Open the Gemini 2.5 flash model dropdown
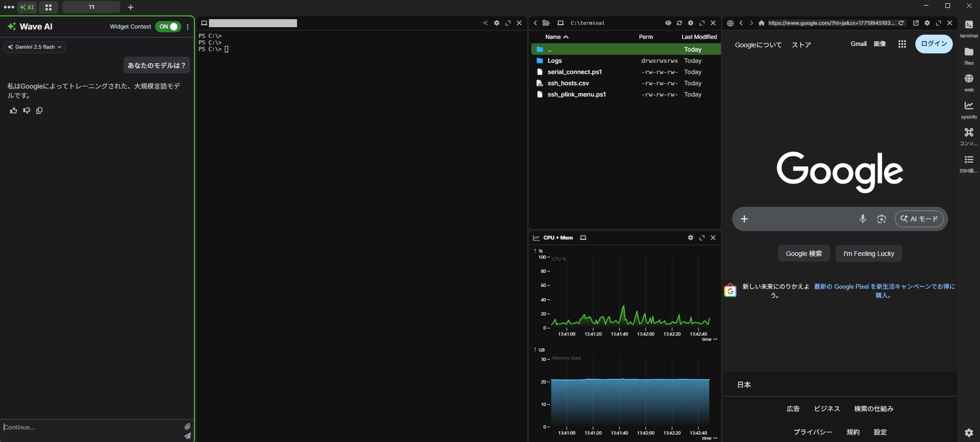 pyautogui.click(x=35, y=47)
